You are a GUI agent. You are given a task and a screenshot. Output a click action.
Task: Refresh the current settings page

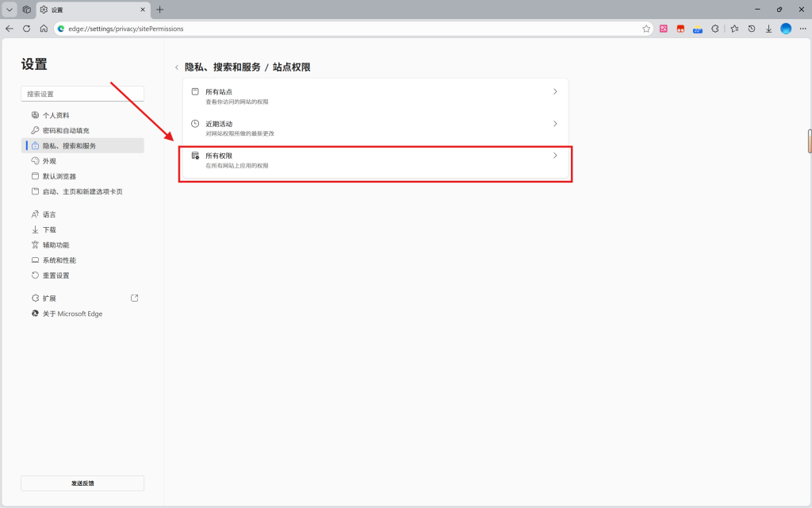coord(26,29)
